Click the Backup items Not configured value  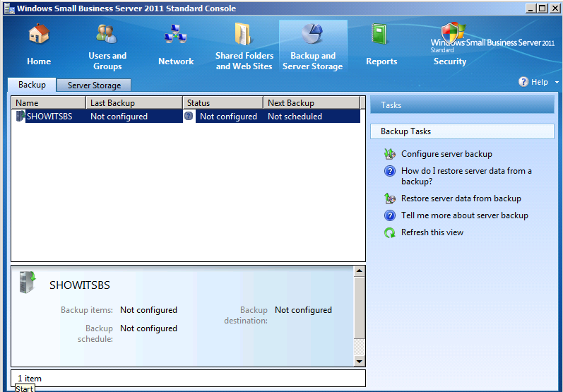[x=148, y=310]
